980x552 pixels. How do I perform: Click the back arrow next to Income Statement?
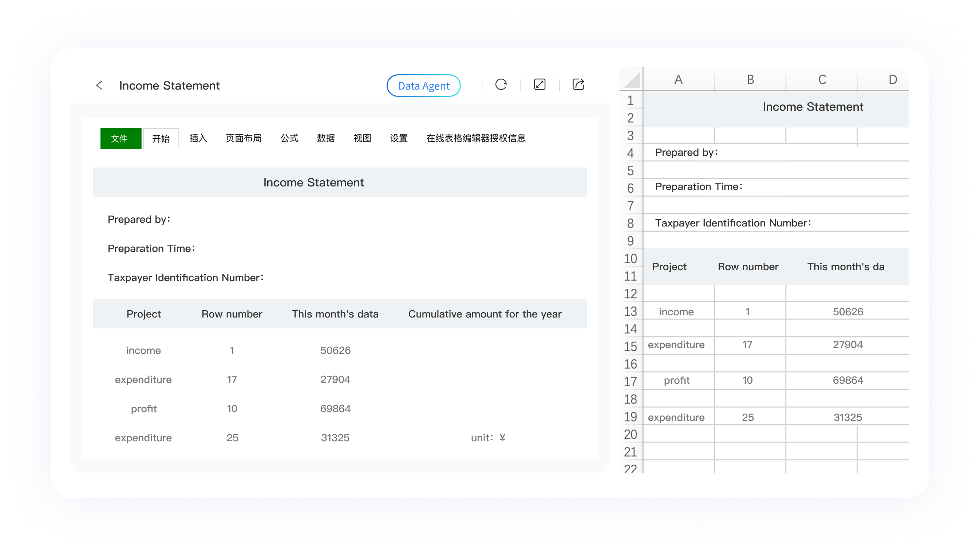click(x=99, y=85)
